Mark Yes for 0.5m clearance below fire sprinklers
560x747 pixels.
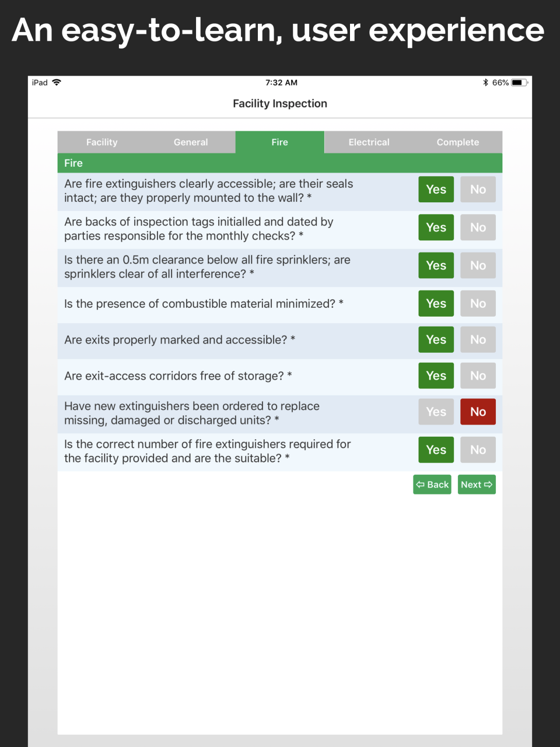(x=436, y=265)
